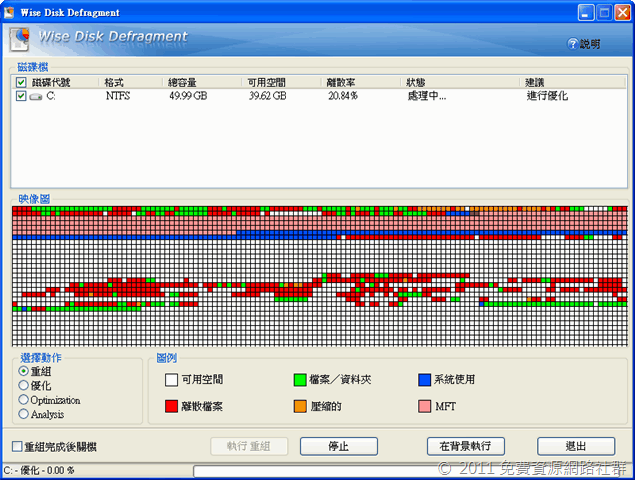Toggle the select-all drives header checkbox
The width and height of the screenshot is (635, 480).
21,83
